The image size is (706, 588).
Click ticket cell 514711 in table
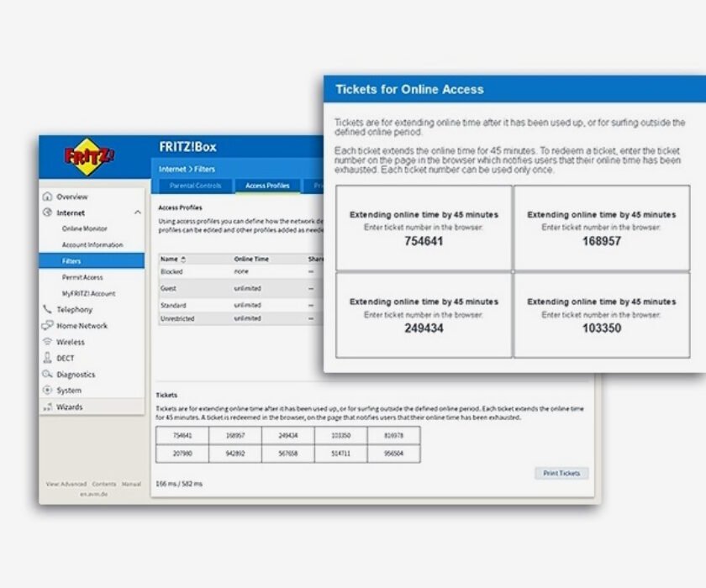pyautogui.click(x=341, y=454)
